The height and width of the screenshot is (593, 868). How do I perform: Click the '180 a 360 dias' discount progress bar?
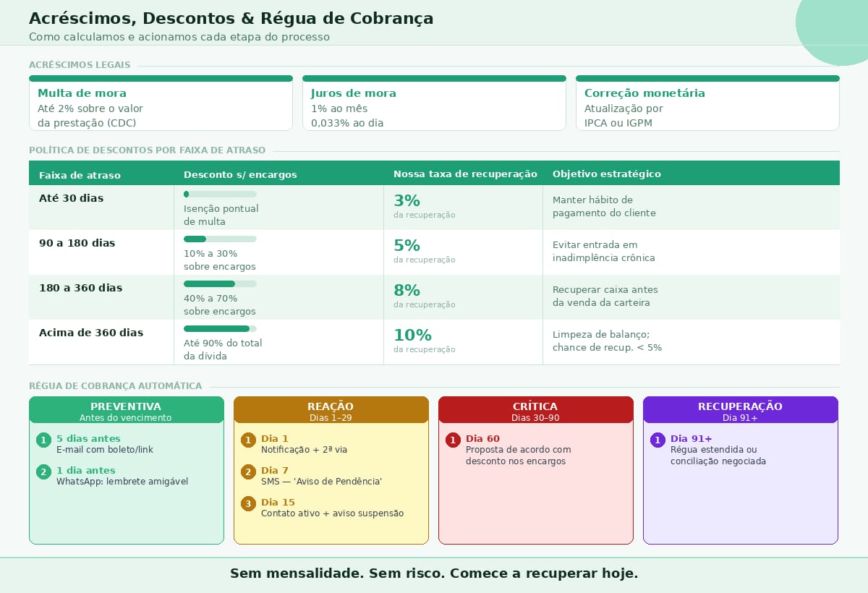coord(220,283)
